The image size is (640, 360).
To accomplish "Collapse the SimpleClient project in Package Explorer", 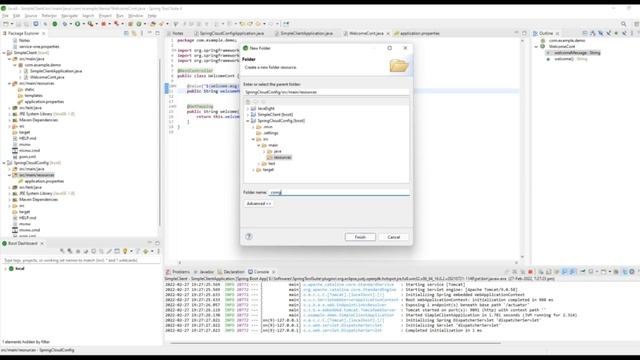I will 4,53.
